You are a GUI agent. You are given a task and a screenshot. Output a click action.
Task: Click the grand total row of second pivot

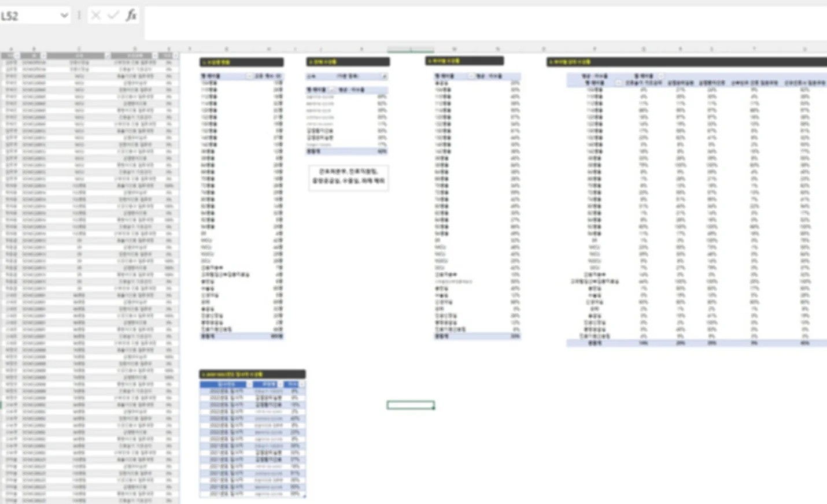pyautogui.click(x=348, y=151)
